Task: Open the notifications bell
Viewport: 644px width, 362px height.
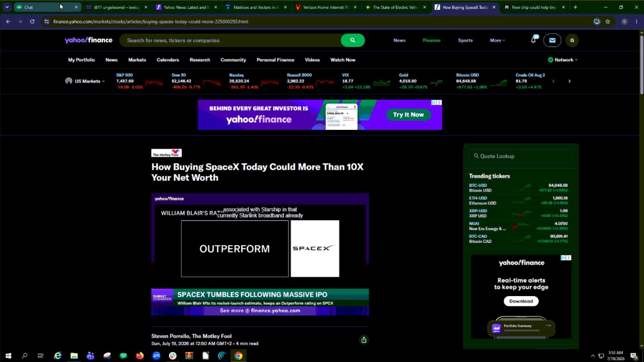Action: click(x=533, y=40)
